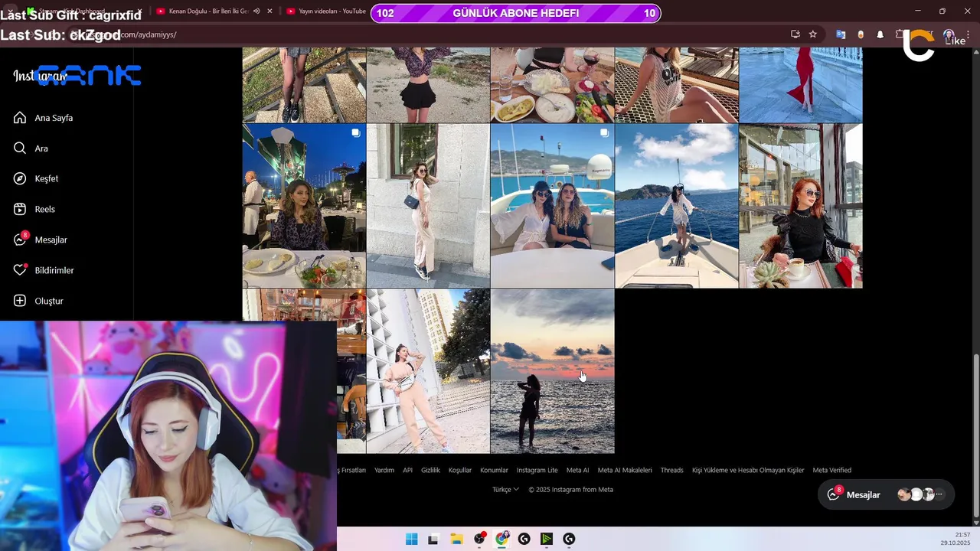Open two women on boat post

[552, 206]
